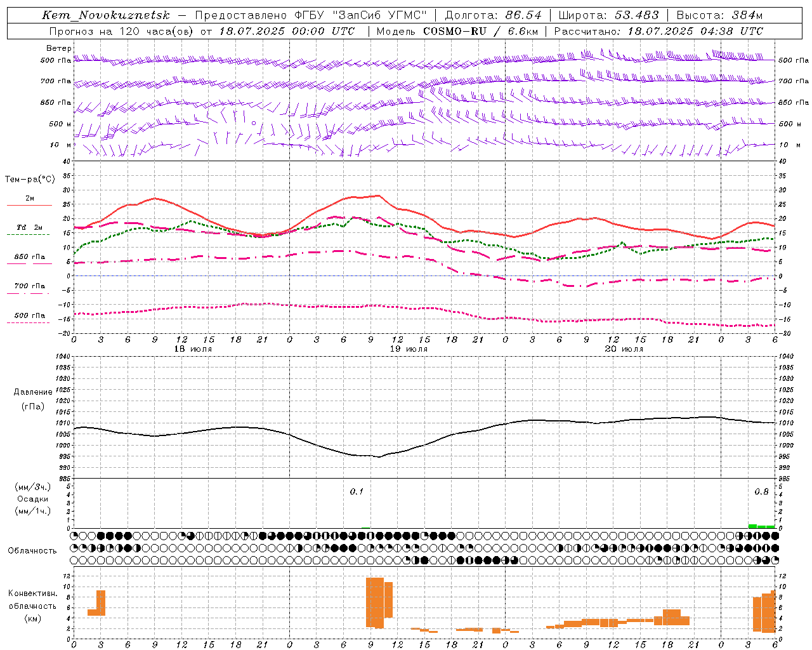Click the Td 2м legend entry
The height and width of the screenshot is (650, 812).
click(x=29, y=227)
